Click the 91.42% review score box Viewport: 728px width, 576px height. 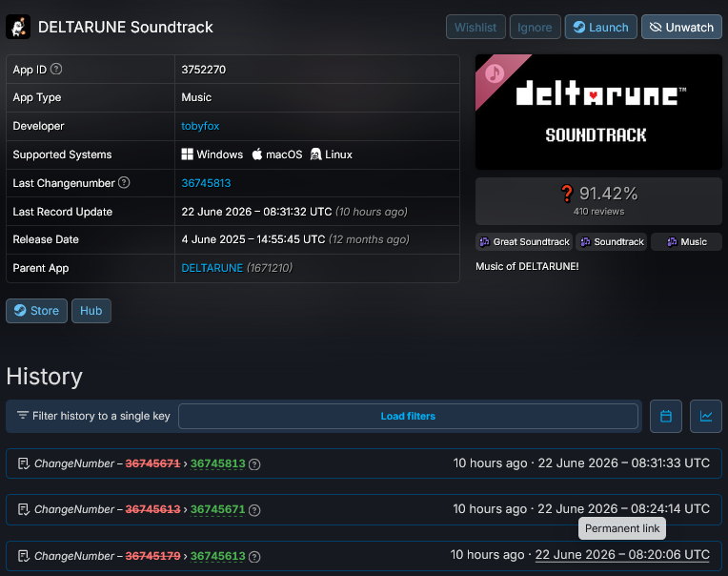tap(598, 201)
